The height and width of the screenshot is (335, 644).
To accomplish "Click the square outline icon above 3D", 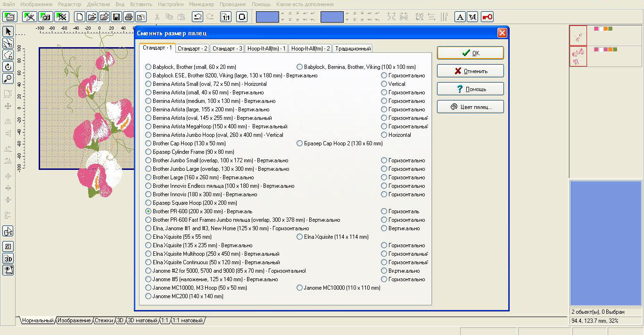I will pyautogui.click(x=8, y=246).
